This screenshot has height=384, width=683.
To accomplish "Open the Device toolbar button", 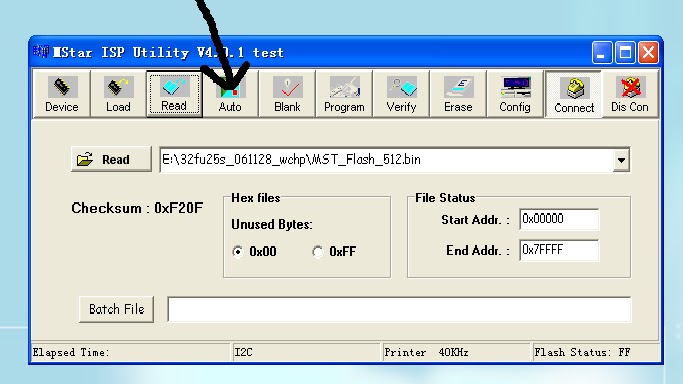I will coord(61,94).
